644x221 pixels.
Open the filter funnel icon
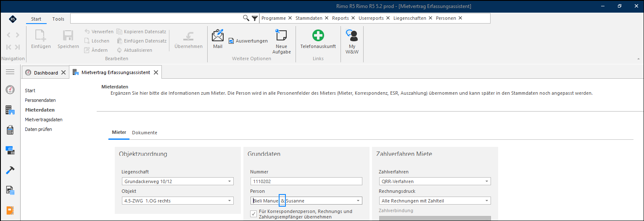click(x=254, y=18)
